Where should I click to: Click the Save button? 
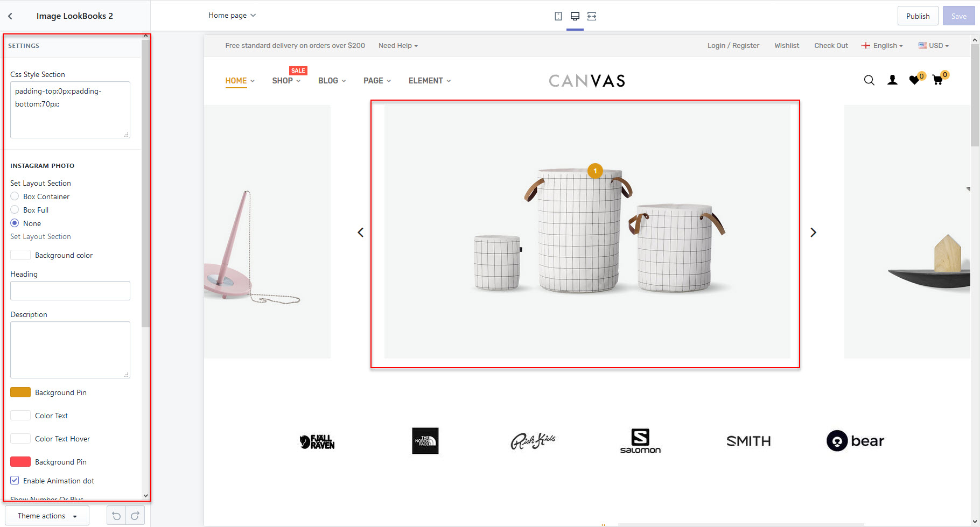(959, 16)
